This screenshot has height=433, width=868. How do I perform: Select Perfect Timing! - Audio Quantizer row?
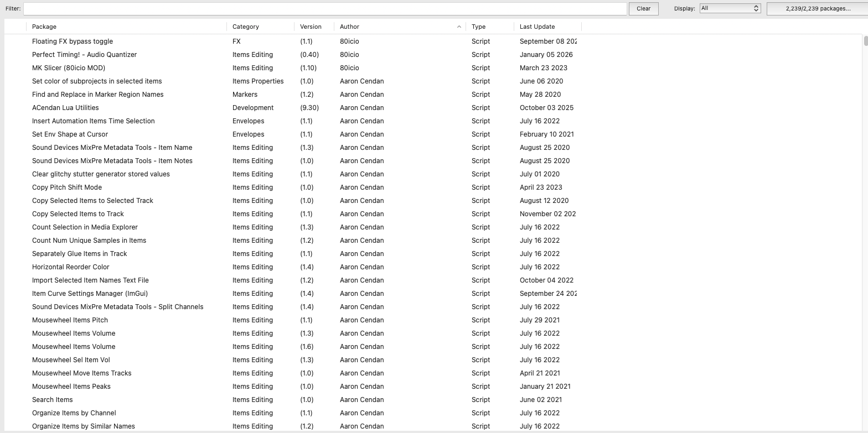(84, 55)
